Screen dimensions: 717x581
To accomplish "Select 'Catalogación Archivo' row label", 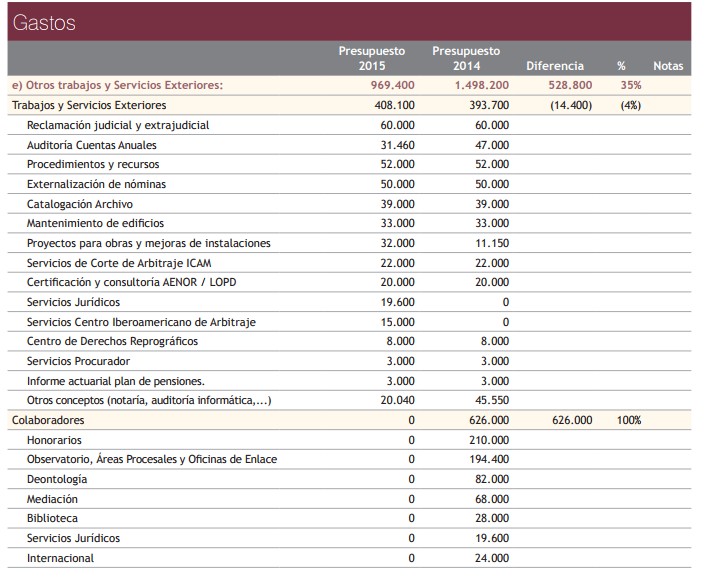I will (x=80, y=204).
